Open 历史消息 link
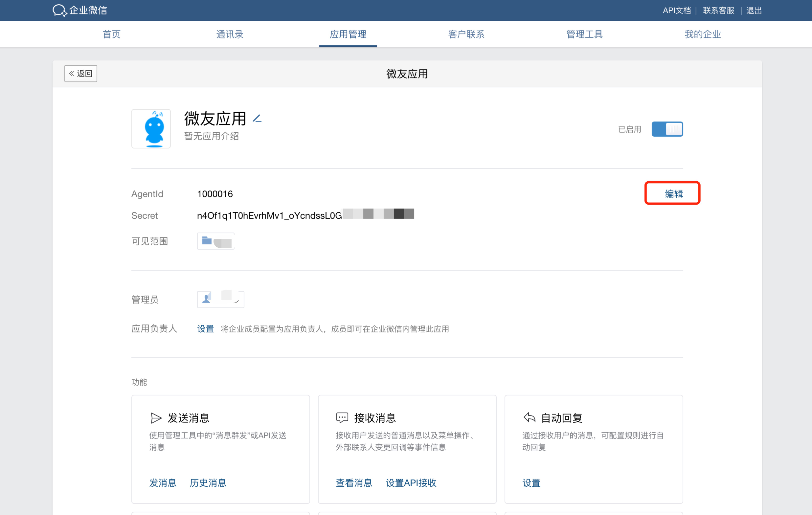 (208, 482)
